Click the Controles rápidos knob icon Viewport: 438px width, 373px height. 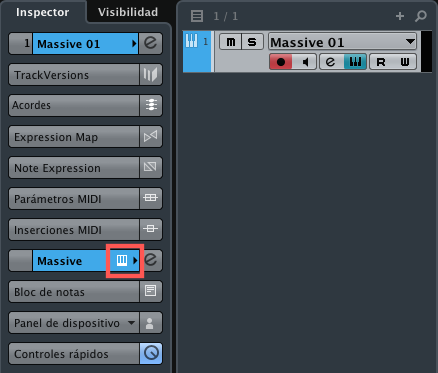[151, 353]
